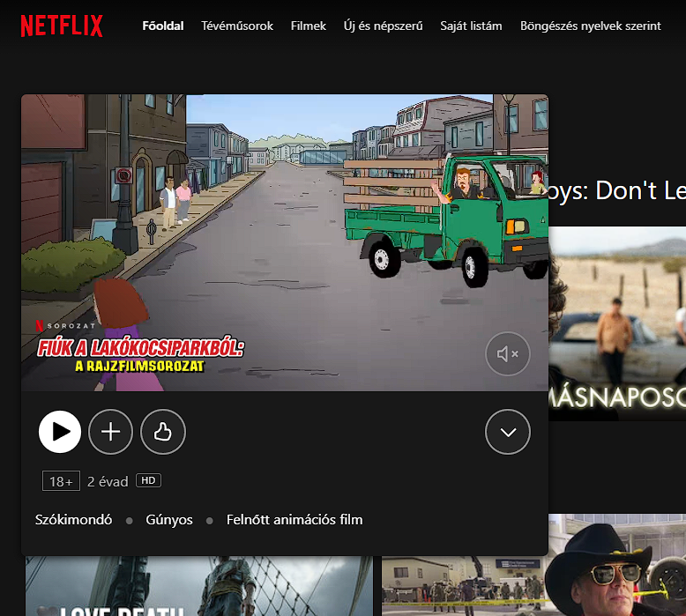
Task: Click the Felnőtt animációs film tag
Action: click(x=295, y=519)
